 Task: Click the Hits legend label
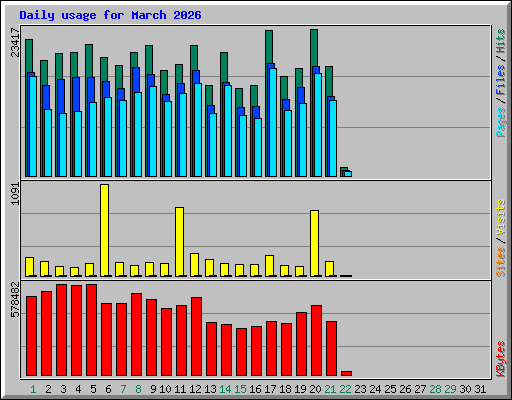coord(501,41)
